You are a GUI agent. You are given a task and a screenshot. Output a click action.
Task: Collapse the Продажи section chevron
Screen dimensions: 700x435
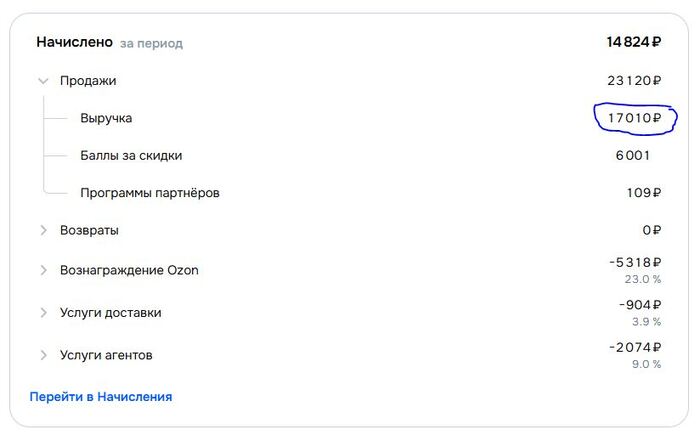pyautogui.click(x=43, y=81)
